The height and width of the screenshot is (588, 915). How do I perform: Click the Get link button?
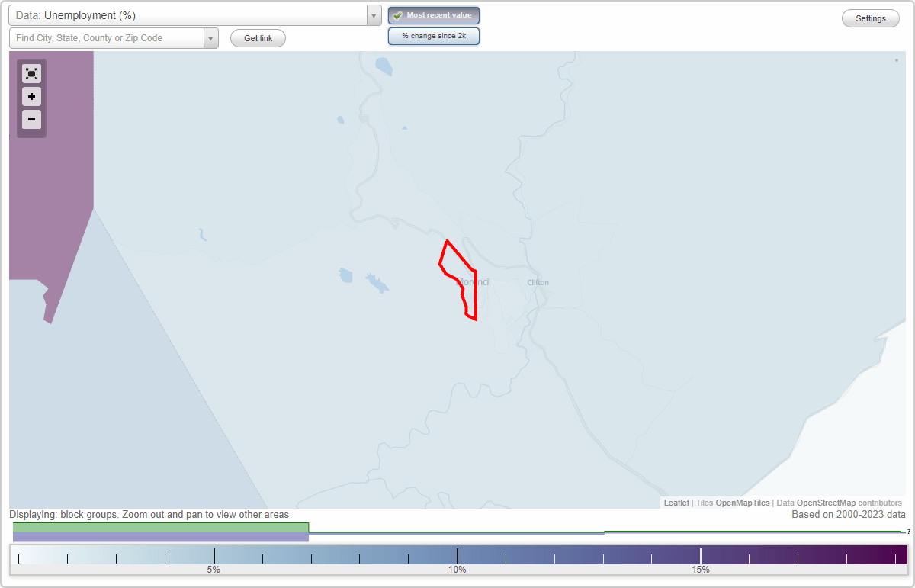point(258,38)
